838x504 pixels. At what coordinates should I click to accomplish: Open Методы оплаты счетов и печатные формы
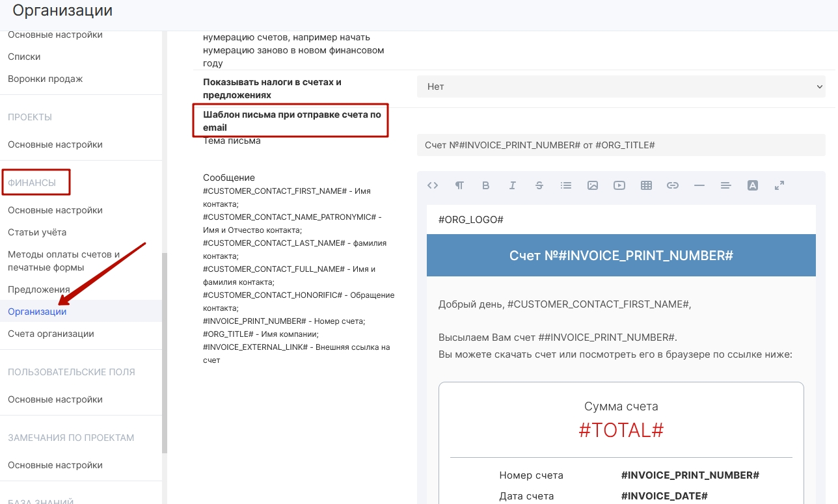point(64,261)
